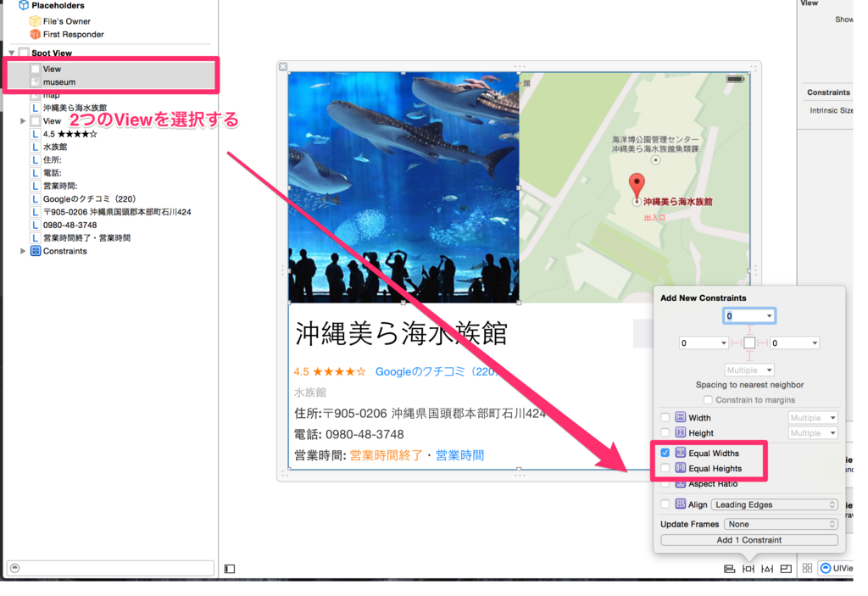
Task: Toggle the center square of spacing pin
Action: (749, 343)
